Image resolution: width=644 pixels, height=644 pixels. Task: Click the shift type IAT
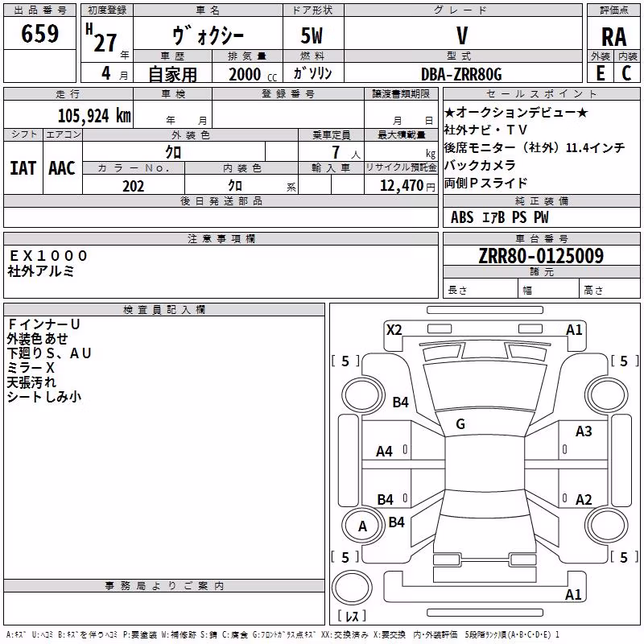[x=23, y=168]
